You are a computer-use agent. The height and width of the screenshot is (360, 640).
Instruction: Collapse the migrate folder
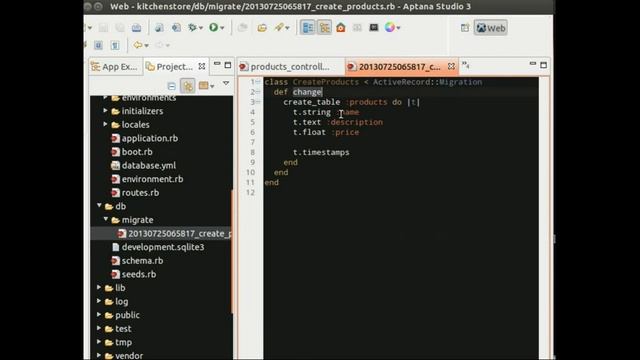(x=106, y=219)
